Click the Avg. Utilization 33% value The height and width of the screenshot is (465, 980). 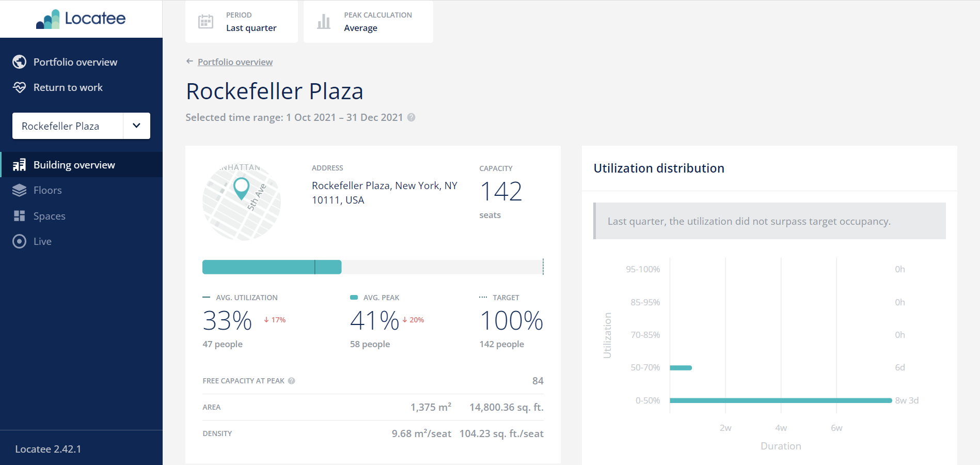pyautogui.click(x=227, y=320)
